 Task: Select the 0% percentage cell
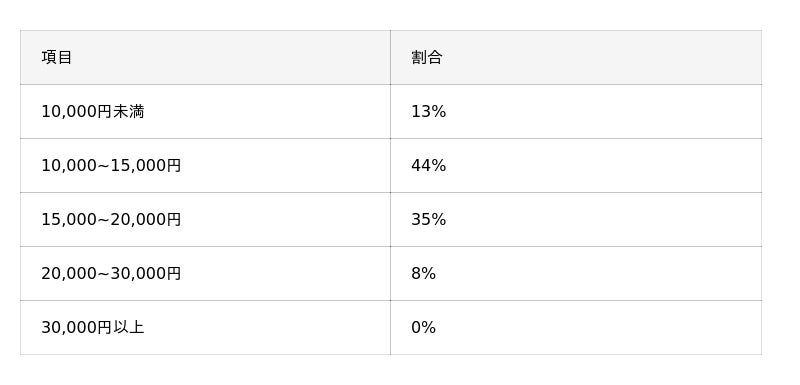pyautogui.click(x=576, y=327)
